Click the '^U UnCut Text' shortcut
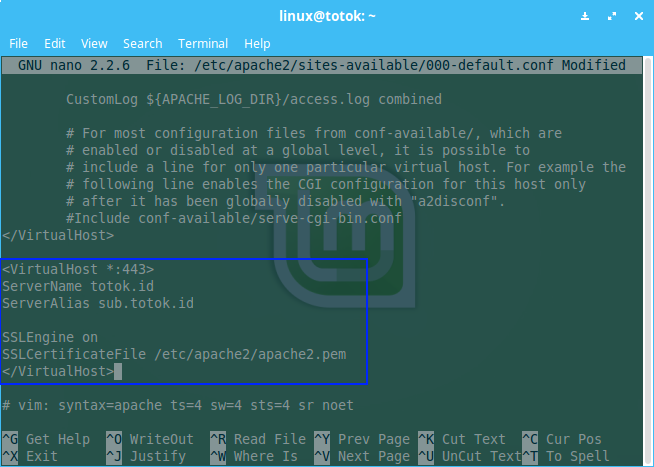Image resolution: width=654 pixels, height=467 pixels. click(470, 457)
